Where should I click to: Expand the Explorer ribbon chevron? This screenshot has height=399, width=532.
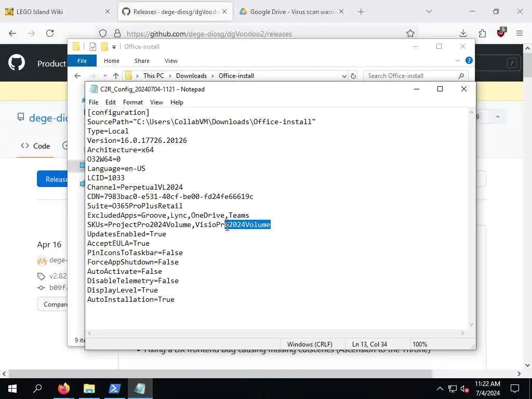[457, 60]
